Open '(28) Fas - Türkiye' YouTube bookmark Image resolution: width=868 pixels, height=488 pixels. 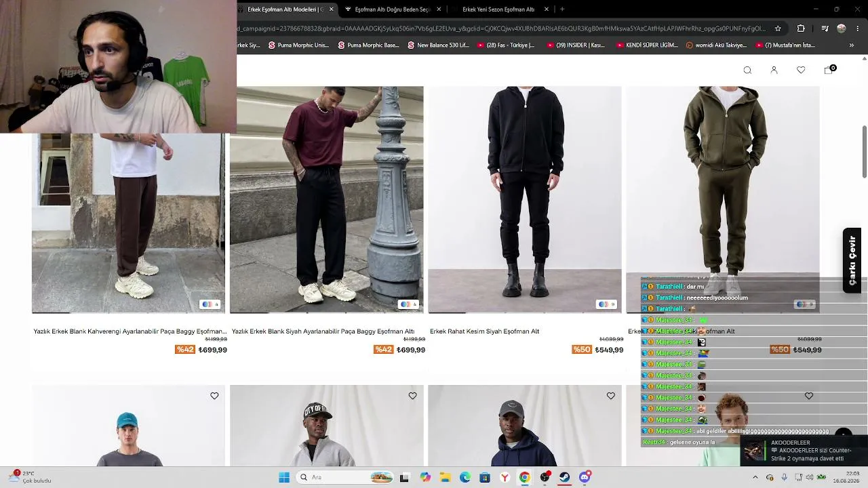pos(506,45)
